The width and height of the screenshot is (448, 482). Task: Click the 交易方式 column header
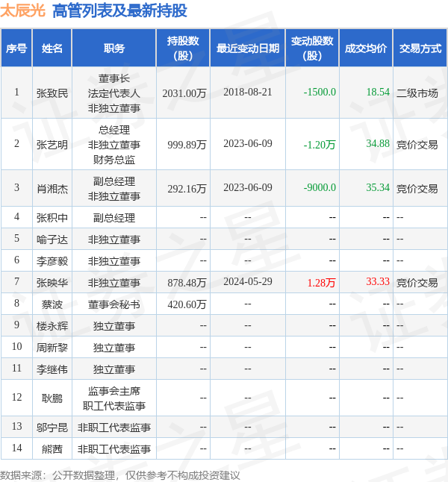pyautogui.click(x=420, y=48)
